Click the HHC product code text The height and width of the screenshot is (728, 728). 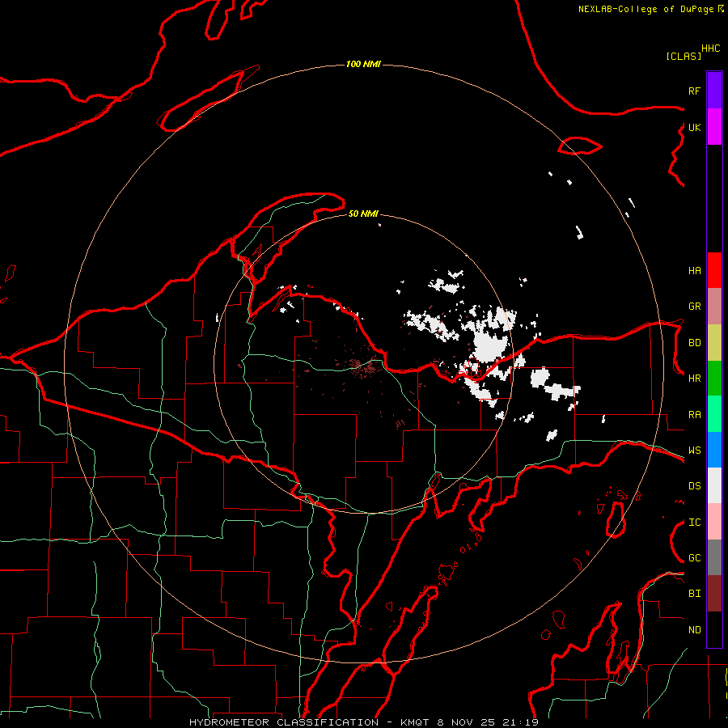tap(710, 49)
